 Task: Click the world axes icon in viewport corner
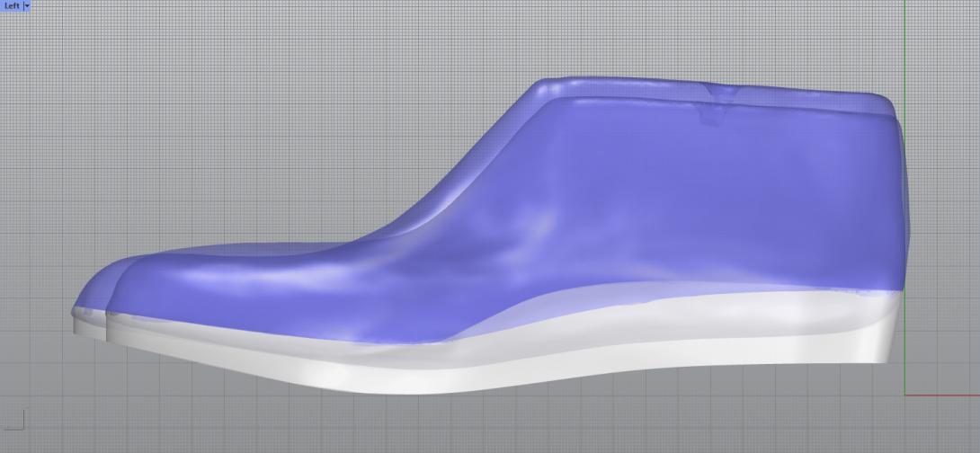16,419
